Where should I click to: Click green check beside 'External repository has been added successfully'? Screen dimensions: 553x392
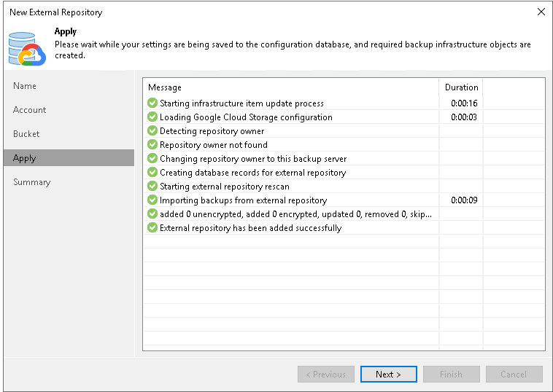click(x=152, y=228)
